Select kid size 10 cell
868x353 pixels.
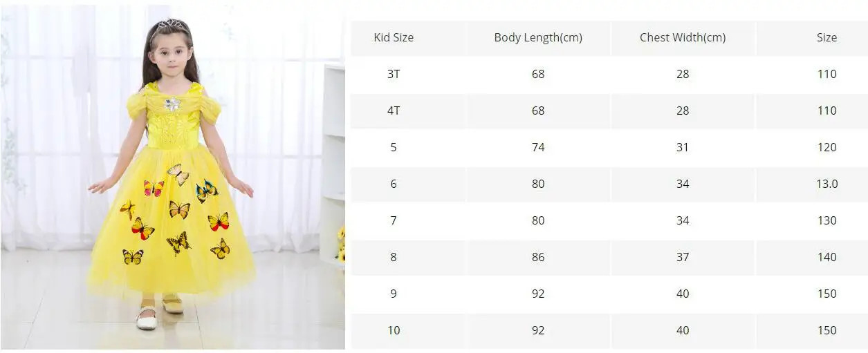(394, 330)
